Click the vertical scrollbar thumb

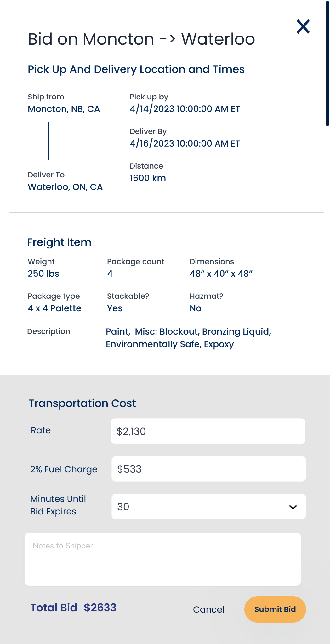pyautogui.click(x=327, y=63)
